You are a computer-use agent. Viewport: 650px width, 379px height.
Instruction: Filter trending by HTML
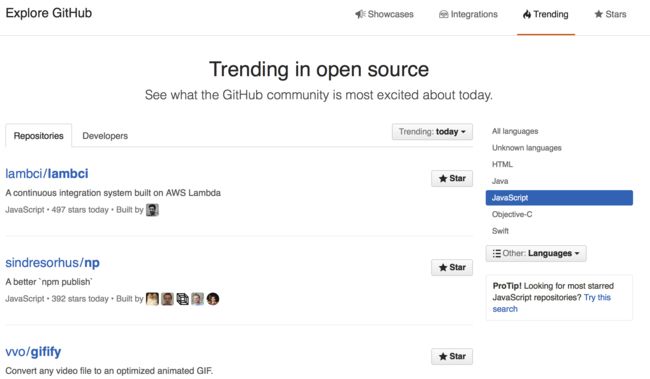[502, 164]
